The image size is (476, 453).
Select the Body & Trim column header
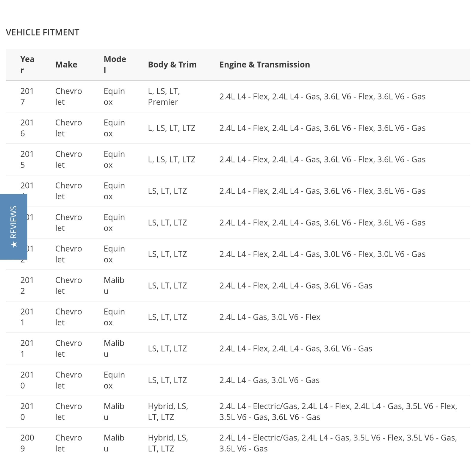[x=172, y=65]
